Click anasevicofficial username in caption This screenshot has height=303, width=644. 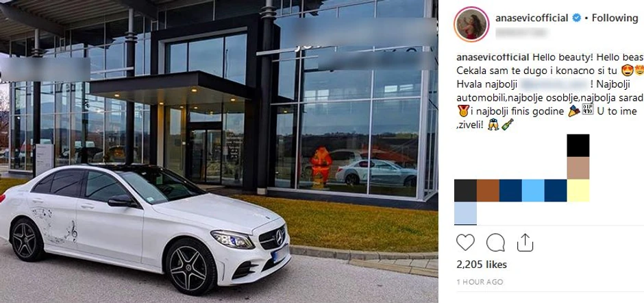490,57
